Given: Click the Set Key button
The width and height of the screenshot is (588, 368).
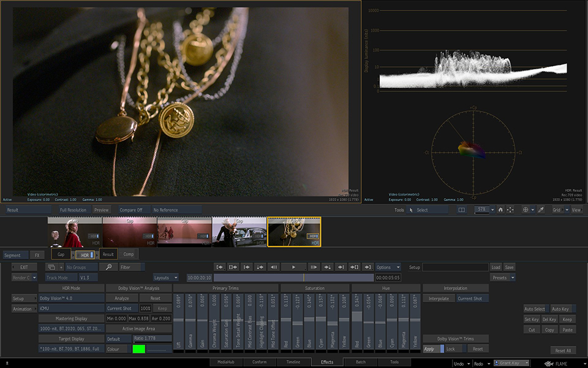Looking at the screenshot, I should click(x=532, y=319).
